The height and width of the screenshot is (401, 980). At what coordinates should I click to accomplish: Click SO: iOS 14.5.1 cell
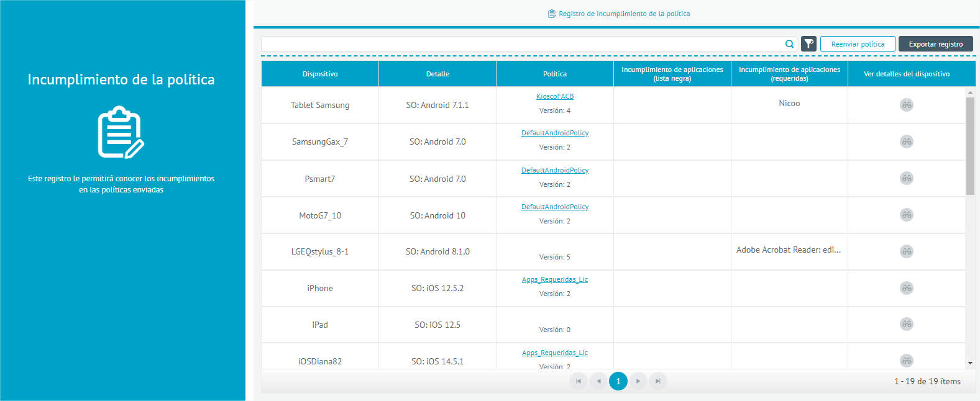pos(437,357)
